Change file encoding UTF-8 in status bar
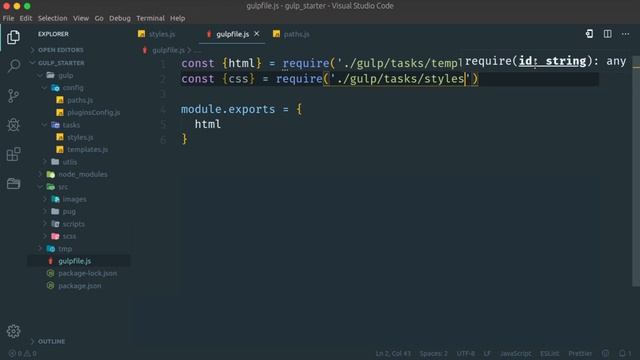This screenshot has width=640, height=360. tap(466, 353)
